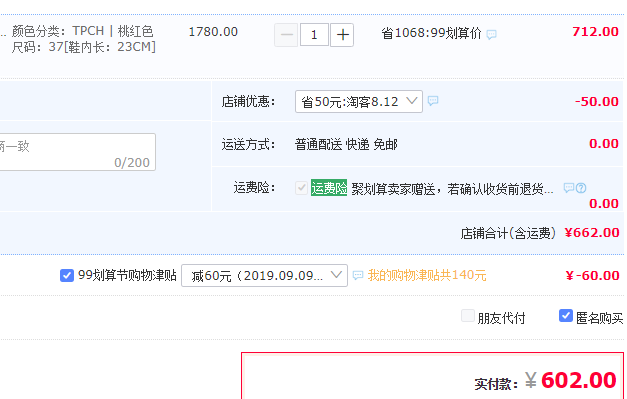
Task: Click the item price 712.00
Action: point(595,32)
